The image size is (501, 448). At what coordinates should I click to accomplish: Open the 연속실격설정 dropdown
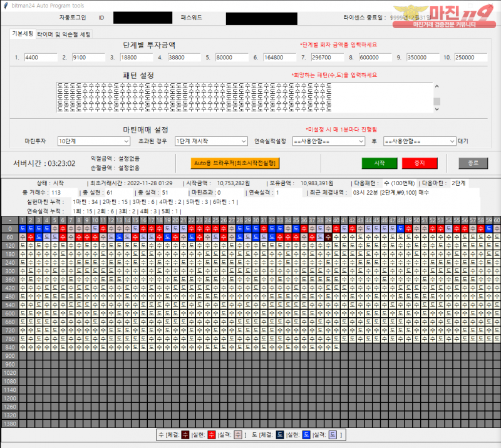[x=328, y=141]
